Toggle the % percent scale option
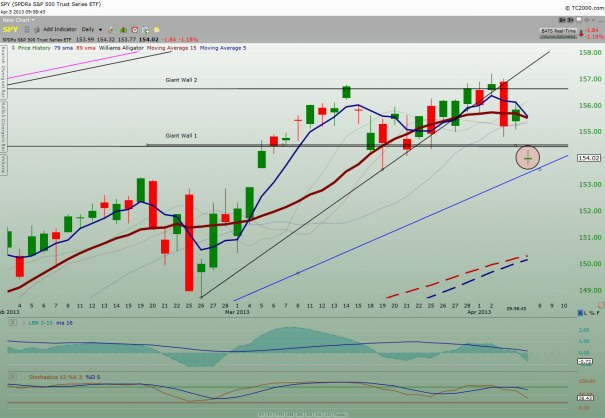Screen dimensions: 605x418 (592, 313)
